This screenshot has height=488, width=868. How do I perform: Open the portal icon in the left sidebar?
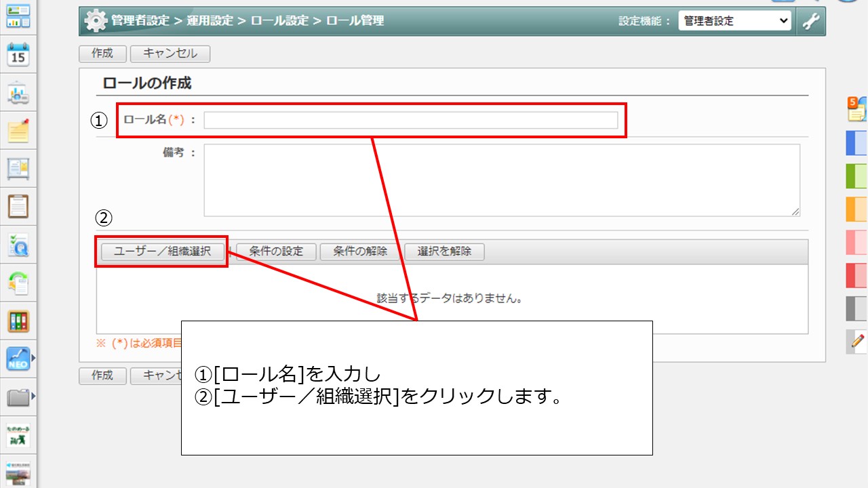[18, 16]
